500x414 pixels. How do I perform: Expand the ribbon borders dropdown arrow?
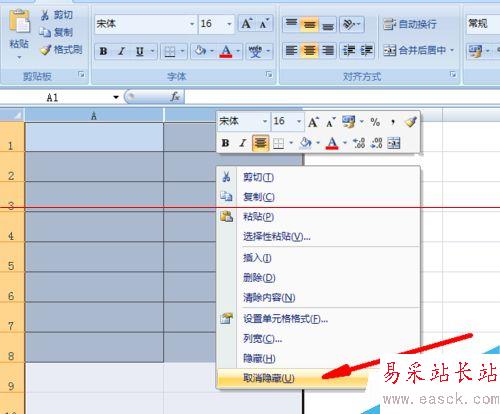(182, 51)
